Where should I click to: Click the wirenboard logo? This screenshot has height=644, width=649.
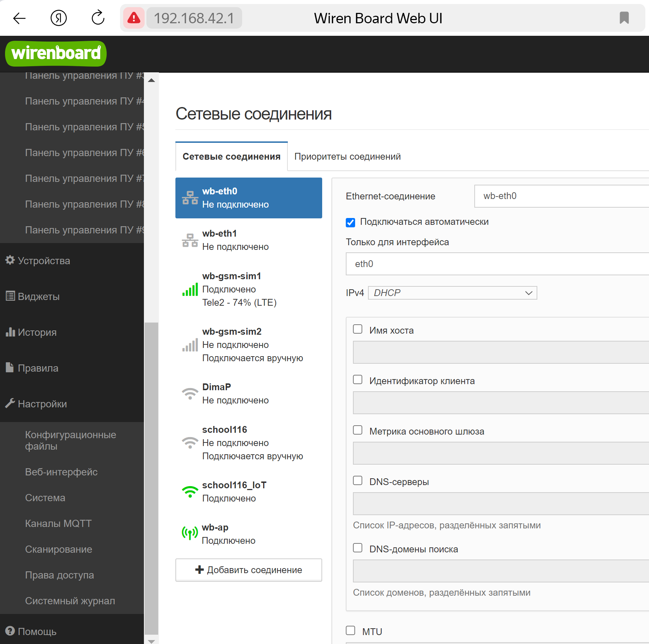click(x=56, y=53)
